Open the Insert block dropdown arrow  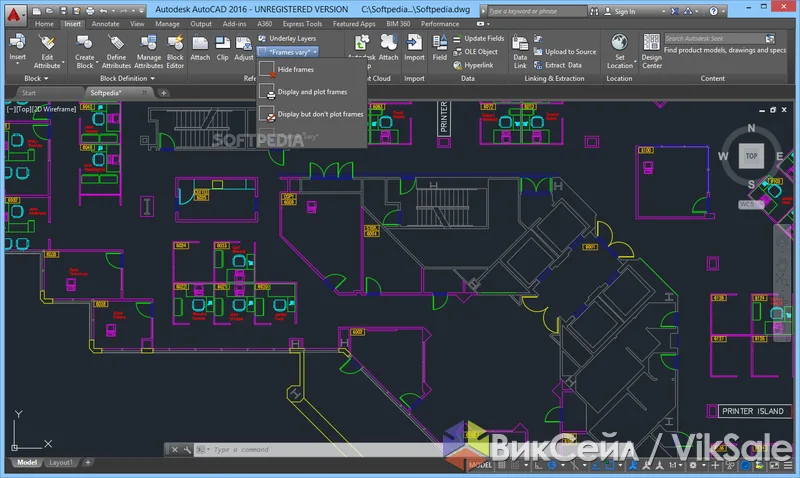[17, 64]
